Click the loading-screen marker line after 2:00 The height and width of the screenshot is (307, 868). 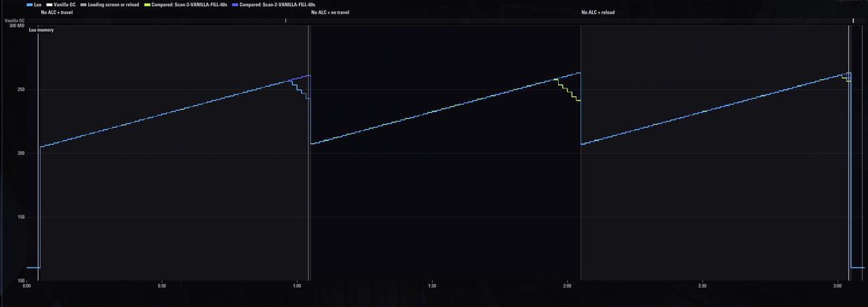(x=581, y=153)
